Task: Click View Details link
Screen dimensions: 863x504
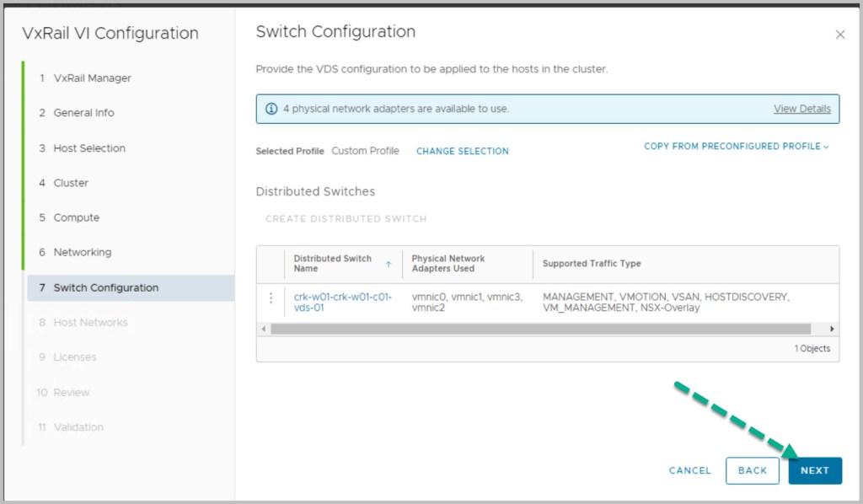Action: 801,109
